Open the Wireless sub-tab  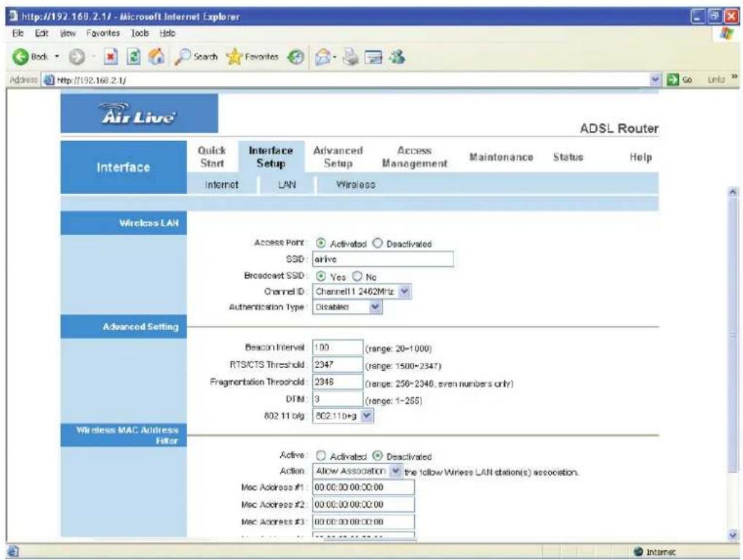point(355,185)
